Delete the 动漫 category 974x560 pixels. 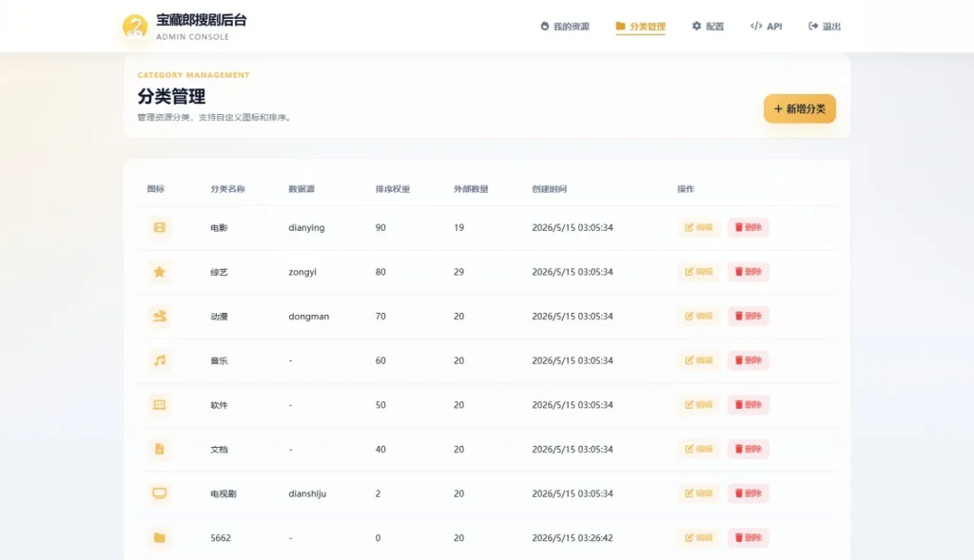[x=749, y=316]
